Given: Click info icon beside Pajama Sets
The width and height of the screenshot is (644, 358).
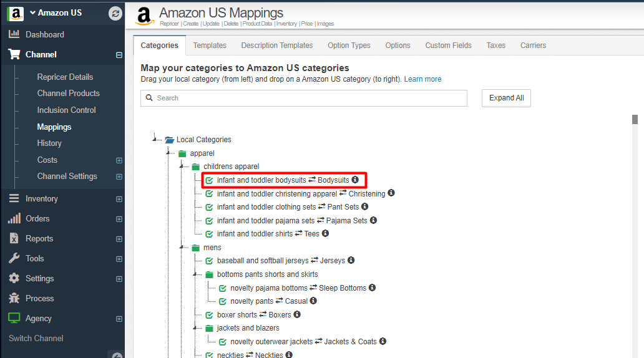Looking at the screenshot, I should (x=373, y=220).
